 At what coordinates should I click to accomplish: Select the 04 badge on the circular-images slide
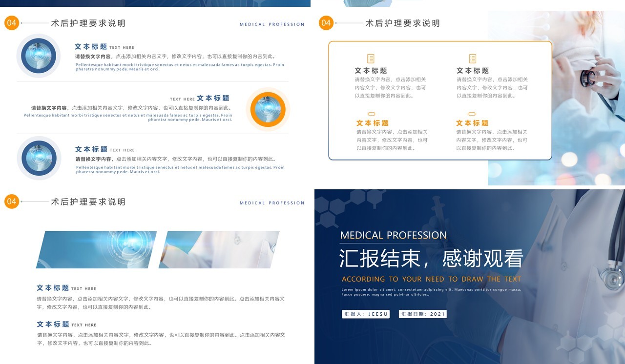point(12,22)
